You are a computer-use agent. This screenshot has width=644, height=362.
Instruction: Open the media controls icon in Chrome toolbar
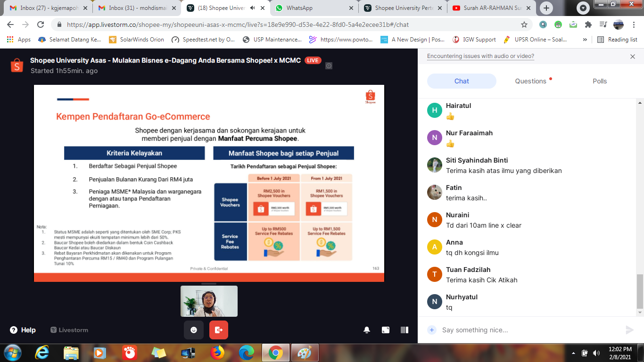(603, 25)
